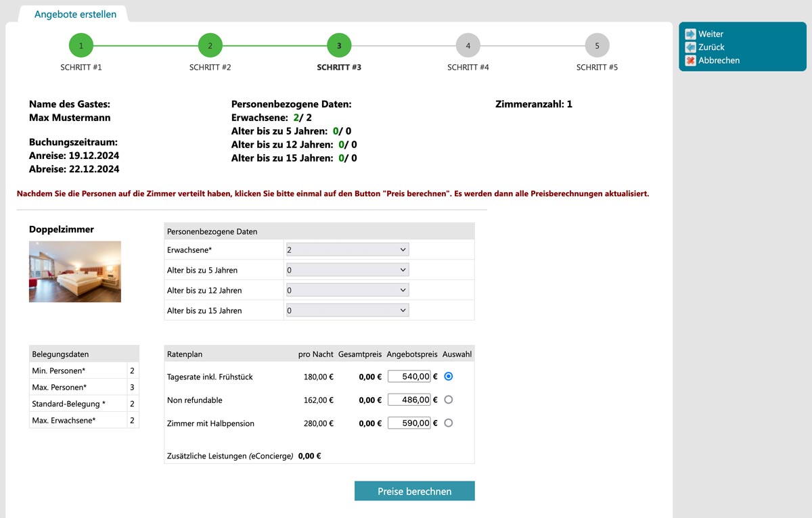Image resolution: width=812 pixels, height=518 pixels.
Task: Click the Angebotspreis column header
Action: click(x=412, y=354)
